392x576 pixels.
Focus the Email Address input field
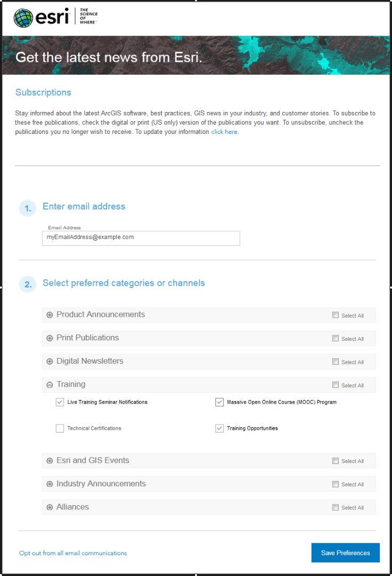click(141, 238)
